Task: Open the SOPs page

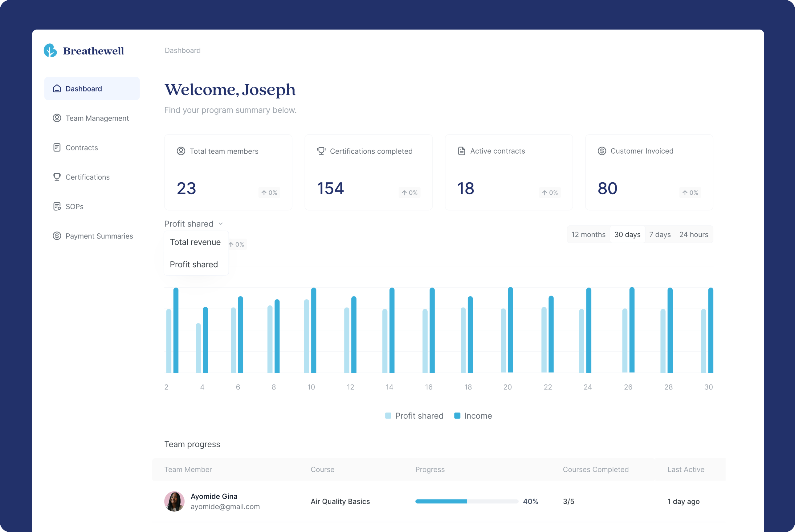Action: pyautogui.click(x=92, y=206)
